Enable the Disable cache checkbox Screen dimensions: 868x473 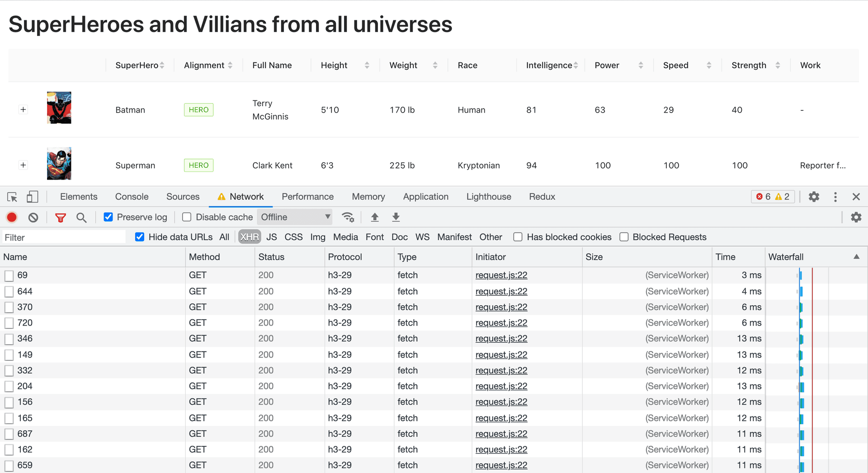[x=187, y=217]
